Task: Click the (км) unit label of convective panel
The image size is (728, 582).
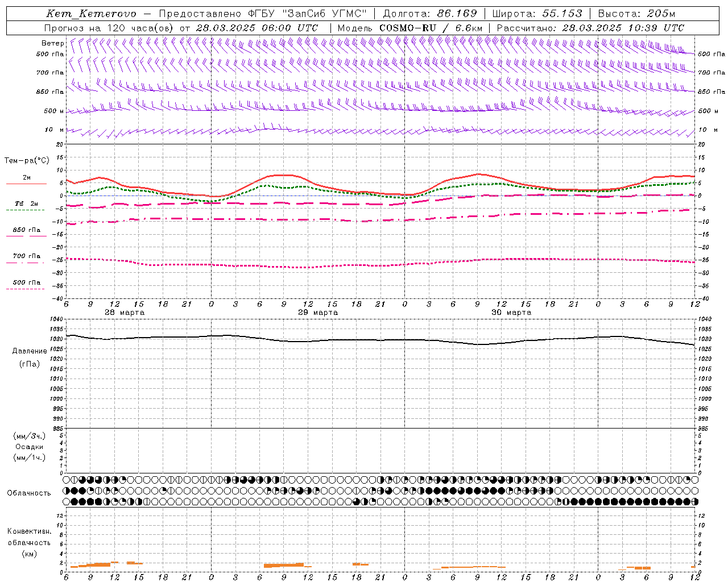Action: tap(29, 553)
